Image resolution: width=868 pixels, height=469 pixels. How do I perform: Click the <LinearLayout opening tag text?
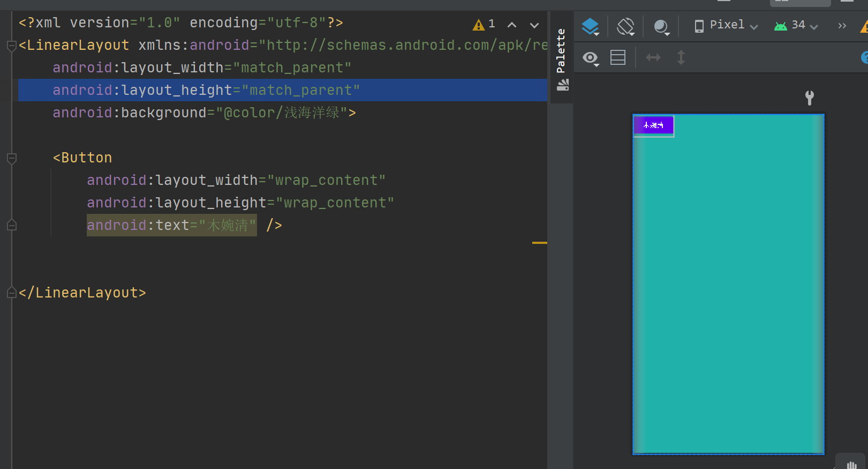(74, 46)
